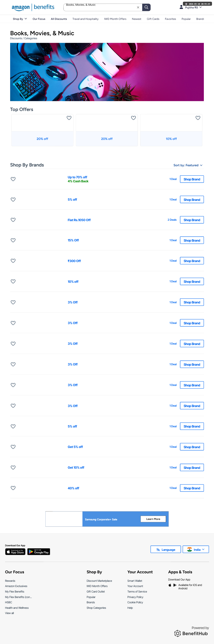Open the India country selector dropdown
Viewport: 214px width, 644px height.
click(195, 549)
